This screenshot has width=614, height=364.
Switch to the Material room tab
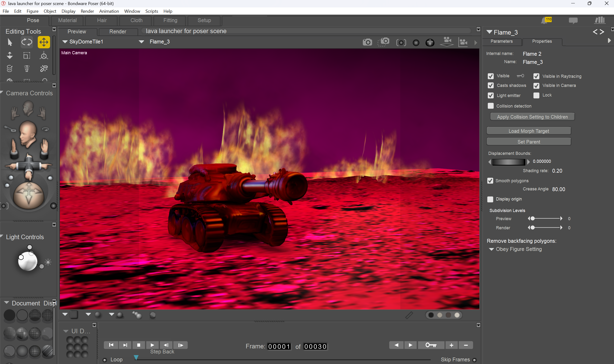(x=67, y=20)
